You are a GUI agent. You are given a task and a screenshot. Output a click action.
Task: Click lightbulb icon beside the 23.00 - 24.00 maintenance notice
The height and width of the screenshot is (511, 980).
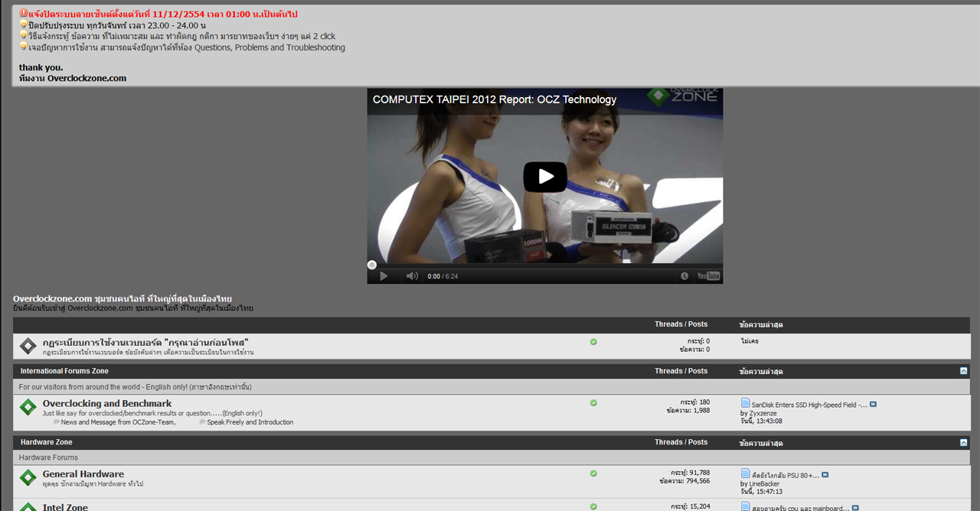[24, 25]
